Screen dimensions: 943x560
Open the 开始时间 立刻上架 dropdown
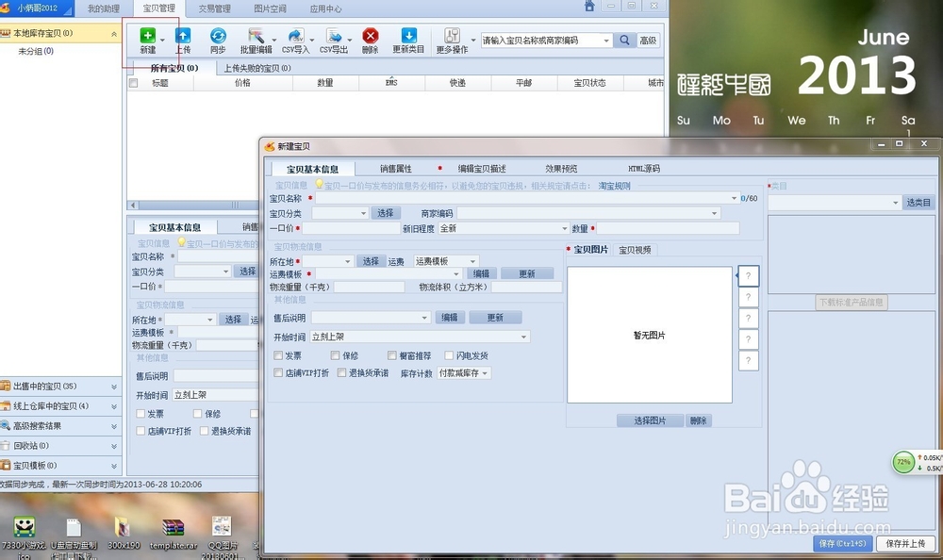(524, 335)
